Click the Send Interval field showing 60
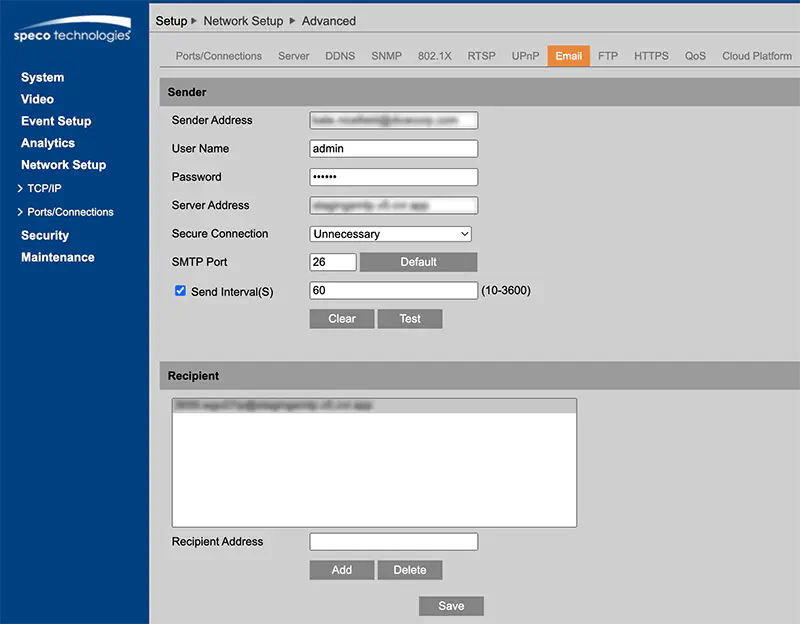This screenshot has width=800, height=624. pyautogui.click(x=393, y=290)
